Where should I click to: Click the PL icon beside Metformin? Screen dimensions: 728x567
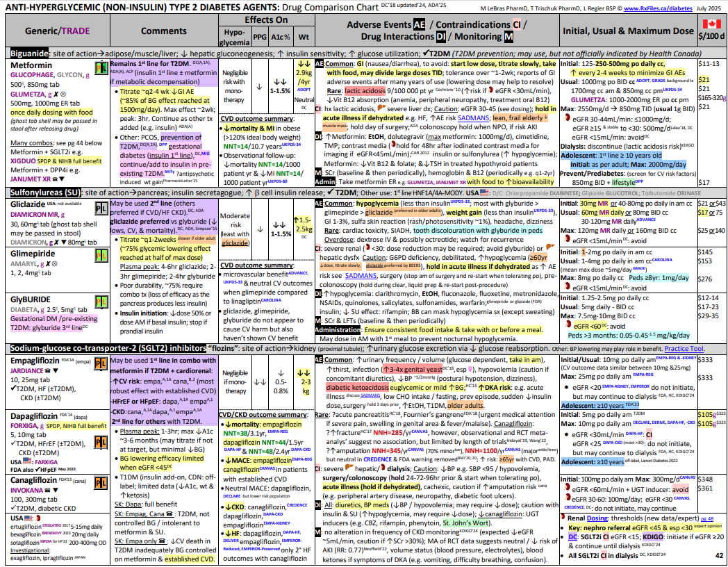[101, 68]
